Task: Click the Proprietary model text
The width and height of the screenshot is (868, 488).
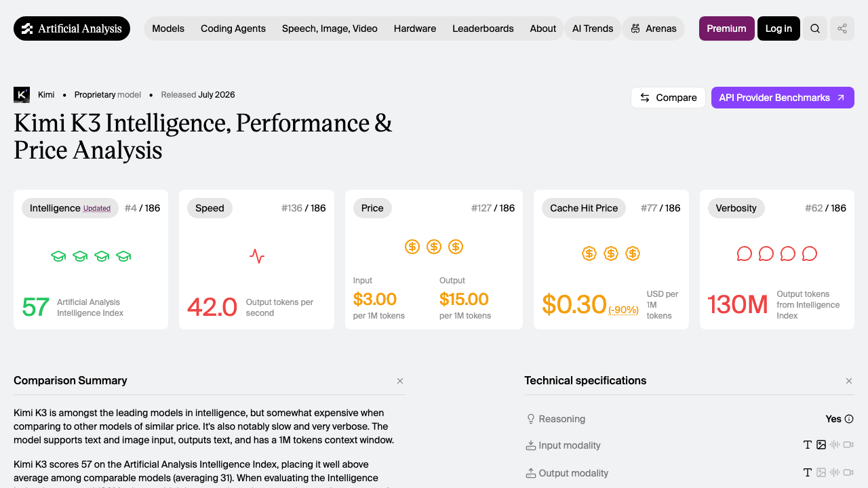Action: click(x=108, y=95)
